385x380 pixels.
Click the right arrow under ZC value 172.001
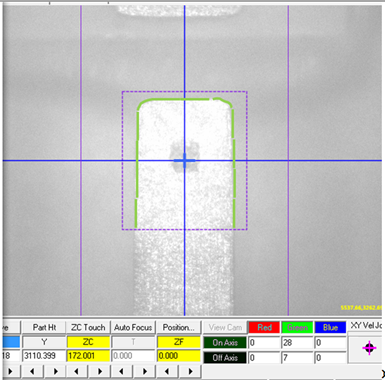point(100,371)
